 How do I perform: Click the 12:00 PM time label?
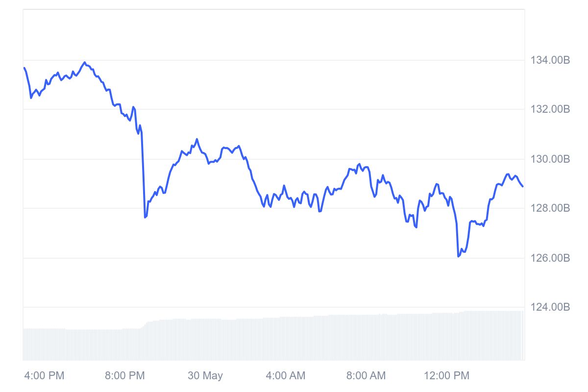[446, 376]
